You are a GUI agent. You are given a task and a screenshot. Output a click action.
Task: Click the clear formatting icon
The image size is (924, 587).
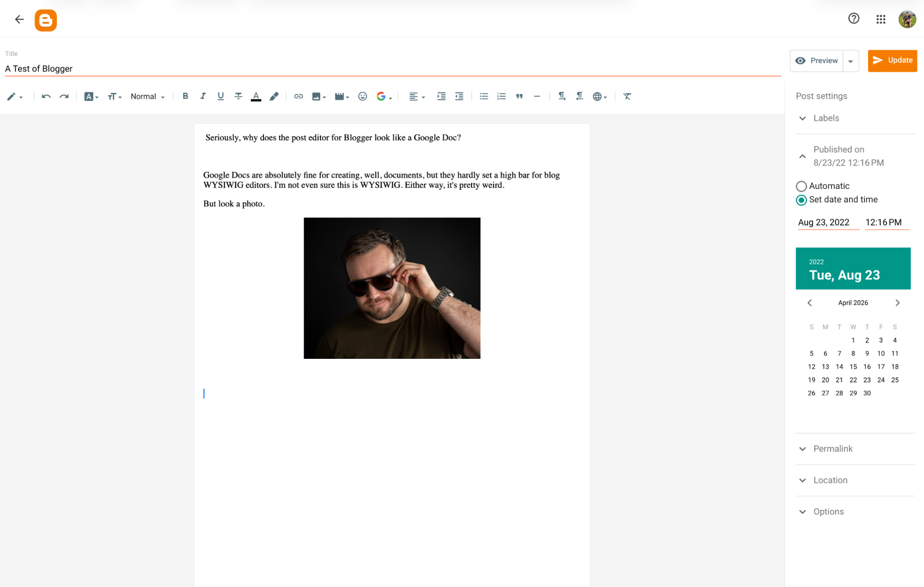pos(627,96)
